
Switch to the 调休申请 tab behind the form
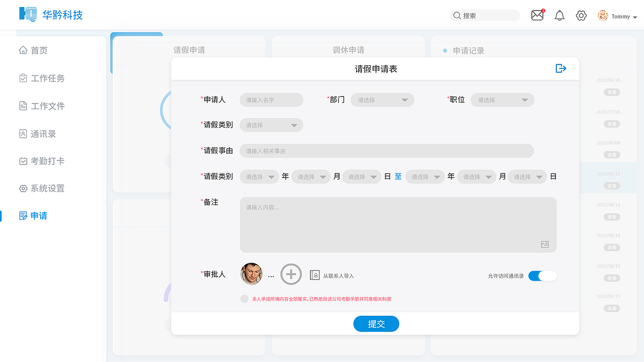(x=348, y=50)
